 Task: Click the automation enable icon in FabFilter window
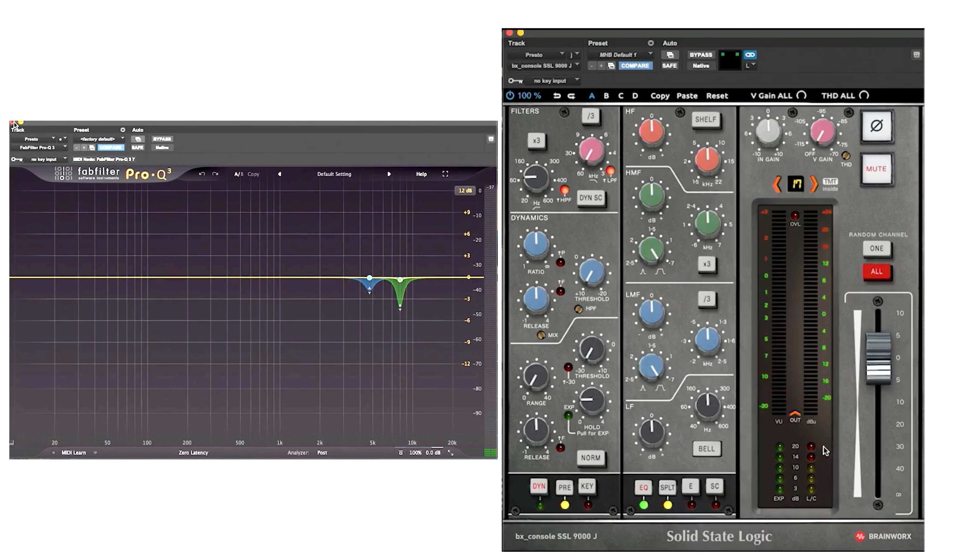[x=138, y=139]
